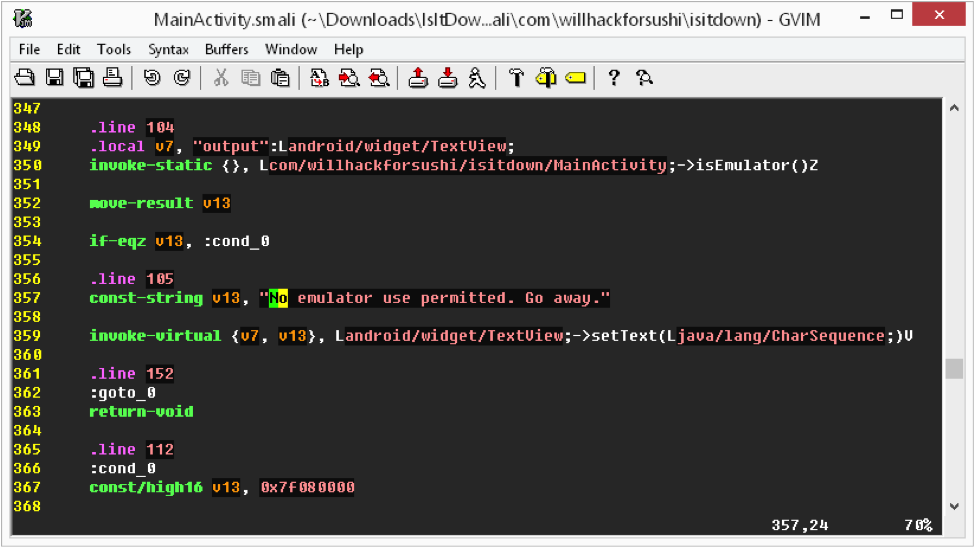
Task: Click the scrollbar up arrow
Action: 954,108
